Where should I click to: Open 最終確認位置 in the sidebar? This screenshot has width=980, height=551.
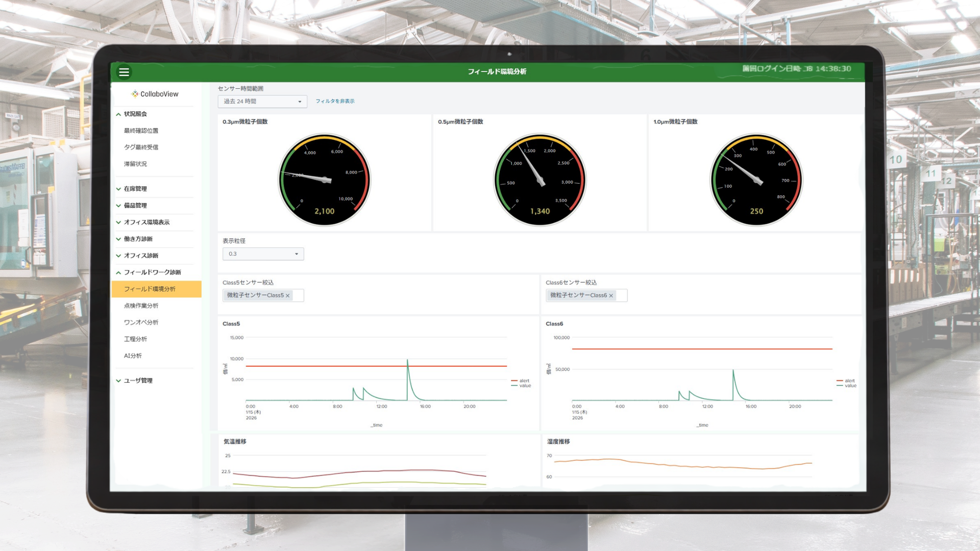point(141,131)
